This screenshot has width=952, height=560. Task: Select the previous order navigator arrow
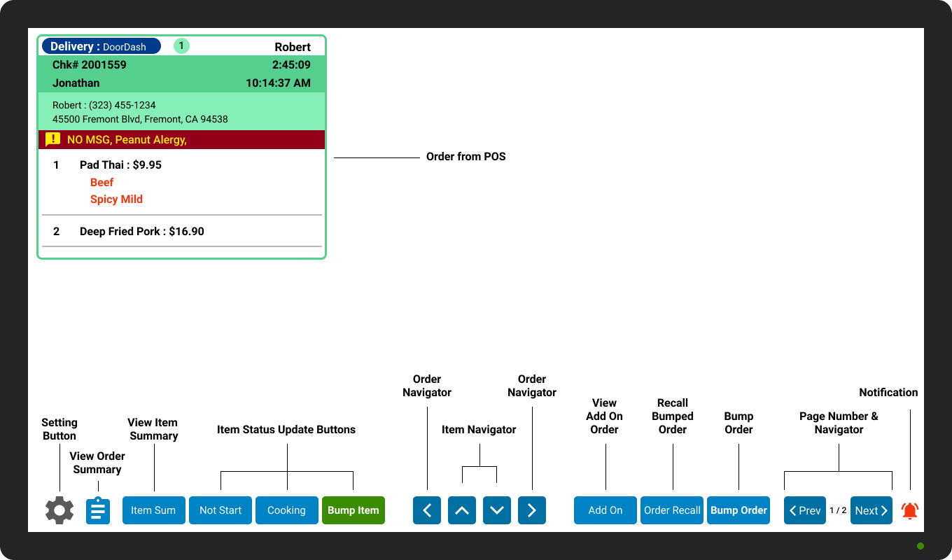427,510
